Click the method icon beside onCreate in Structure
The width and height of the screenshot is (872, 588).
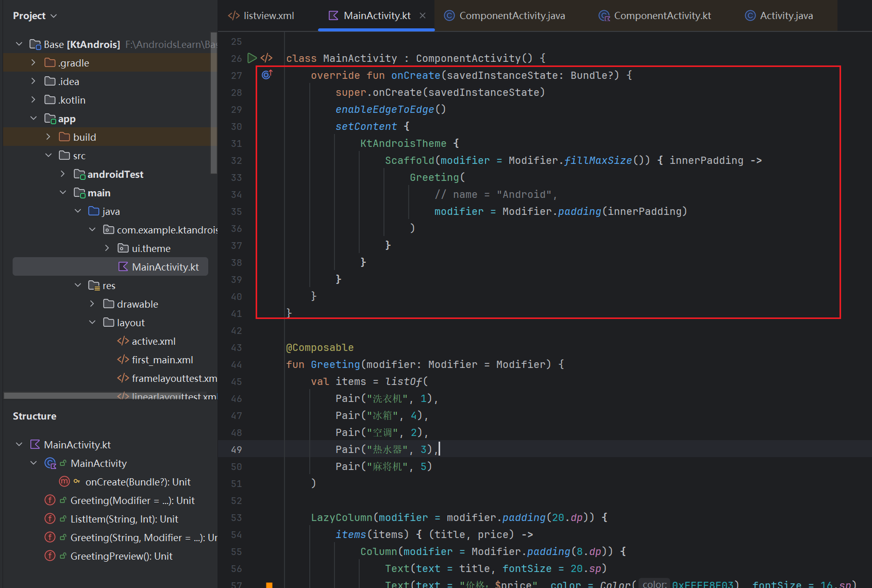tap(64, 482)
